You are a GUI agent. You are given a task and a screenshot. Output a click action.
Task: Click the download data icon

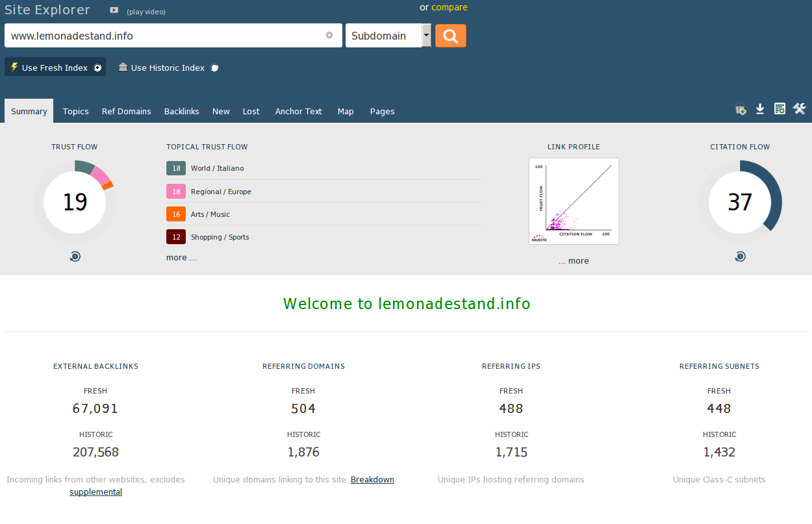(760, 109)
